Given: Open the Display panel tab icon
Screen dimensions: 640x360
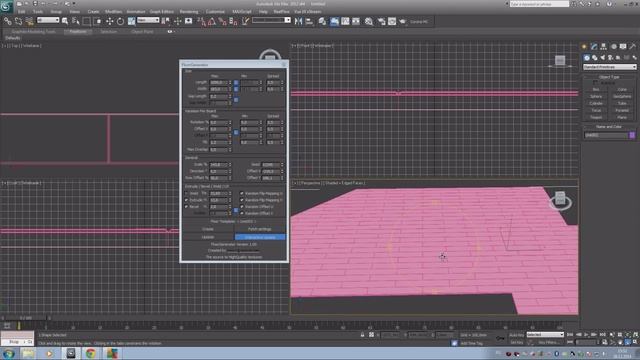Looking at the screenshot, I should point(623,47).
